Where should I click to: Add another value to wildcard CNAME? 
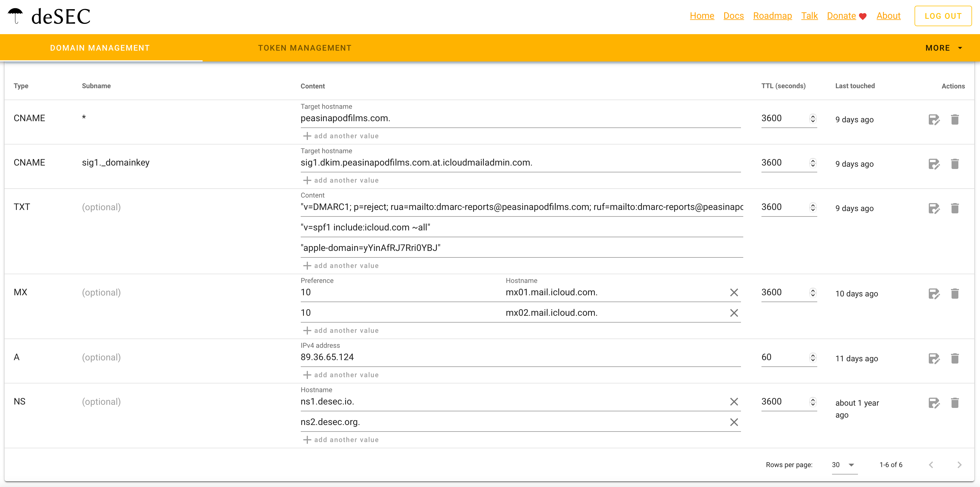click(x=341, y=136)
